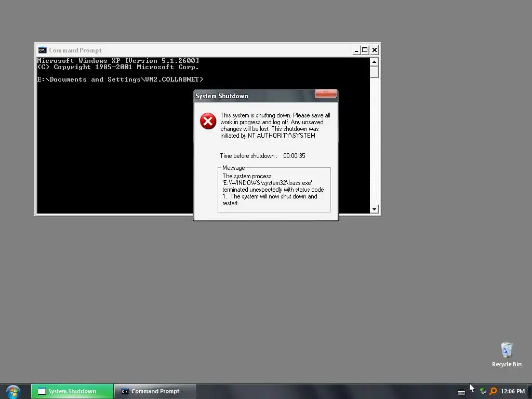The width and height of the screenshot is (532, 399).
Task: Click the 'Microsoft Windows XP [Version 5.1.2600]' line
Action: [118, 60]
